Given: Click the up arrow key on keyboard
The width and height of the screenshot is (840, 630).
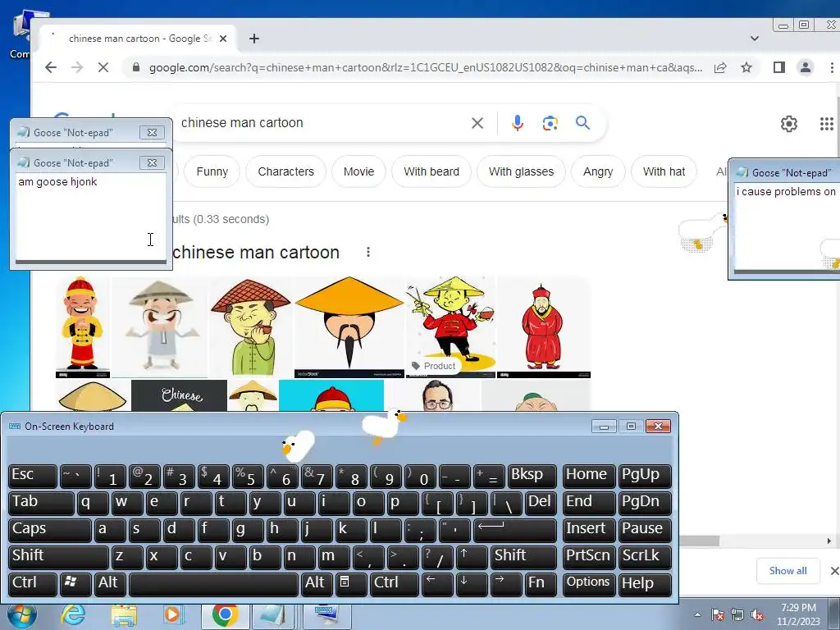Looking at the screenshot, I should pos(472,557).
